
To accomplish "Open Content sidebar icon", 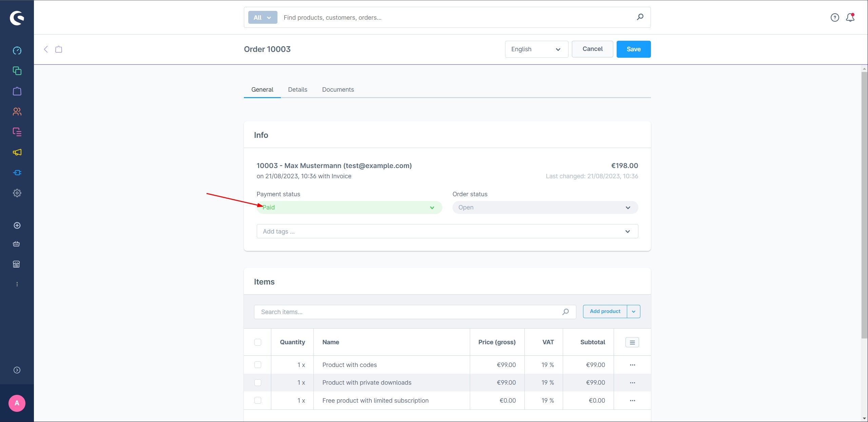I will [17, 132].
